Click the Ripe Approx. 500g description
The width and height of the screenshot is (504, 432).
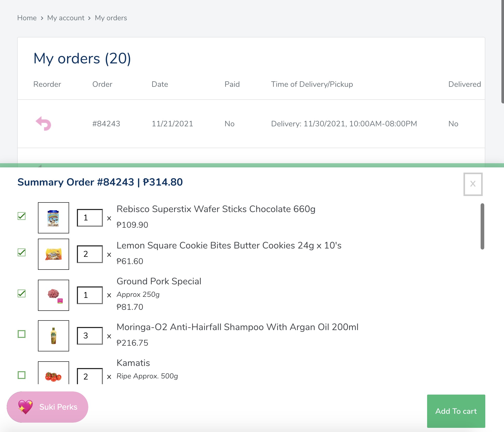(x=147, y=376)
